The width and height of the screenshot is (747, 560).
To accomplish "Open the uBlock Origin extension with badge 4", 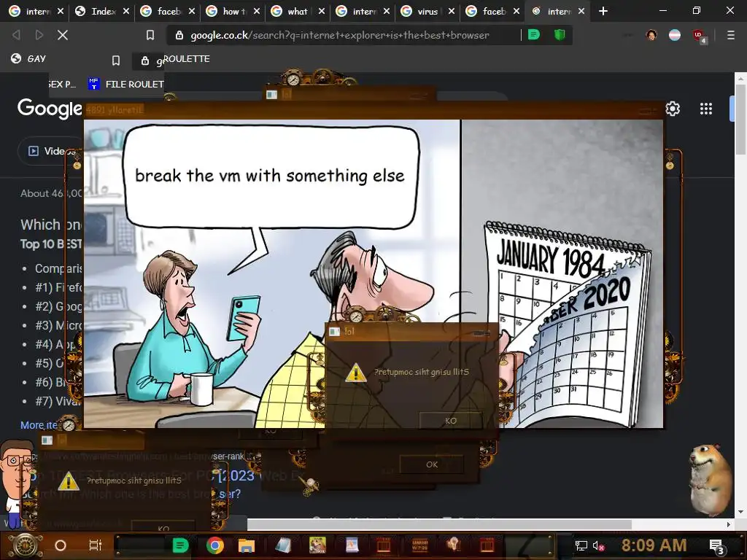I will 700,36.
